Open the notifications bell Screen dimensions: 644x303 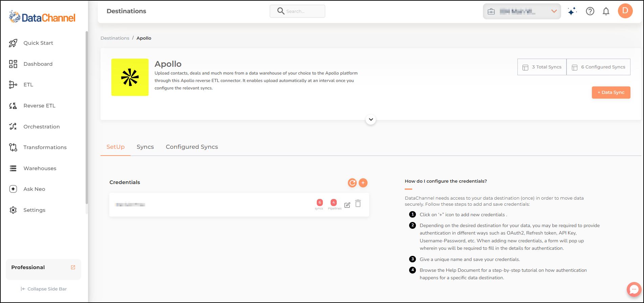606,12
